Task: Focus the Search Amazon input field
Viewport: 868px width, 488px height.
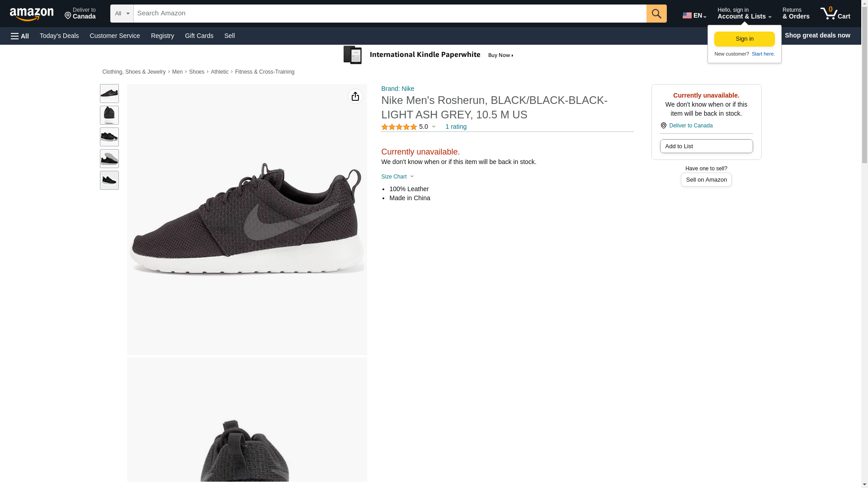Action: pyautogui.click(x=389, y=14)
